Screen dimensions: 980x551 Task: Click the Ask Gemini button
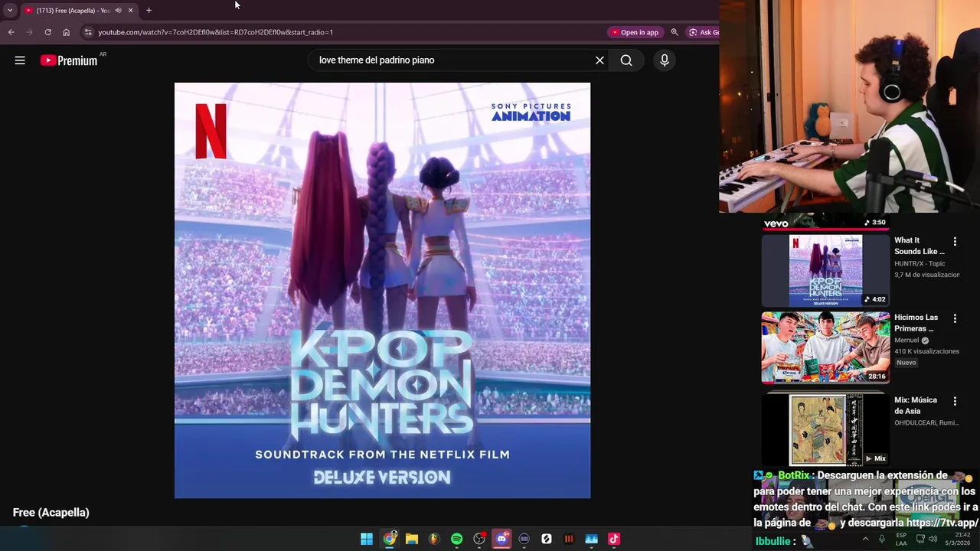703,32
